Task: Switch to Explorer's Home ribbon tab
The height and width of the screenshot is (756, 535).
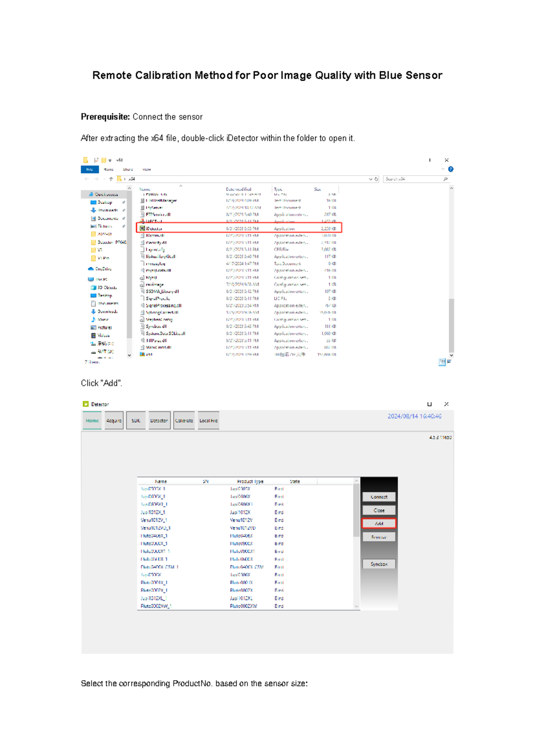Action: (109, 169)
